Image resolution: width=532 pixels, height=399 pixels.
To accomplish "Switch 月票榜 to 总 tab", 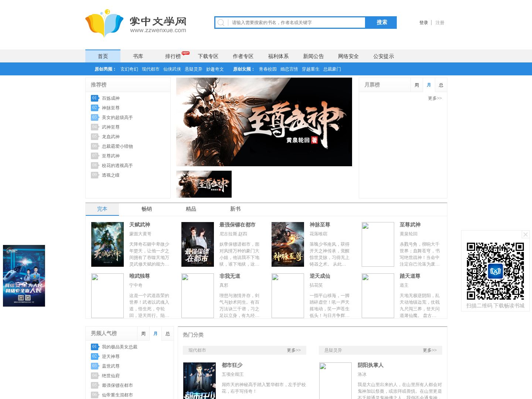I will pyautogui.click(x=441, y=85).
